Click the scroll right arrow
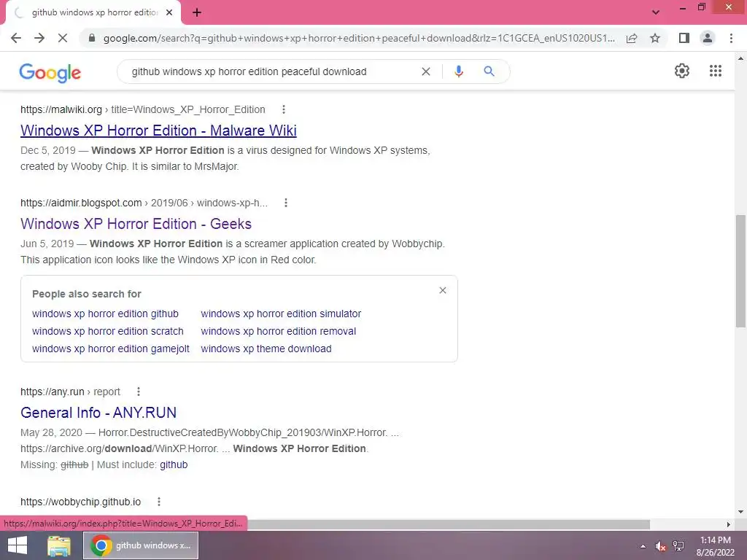747x560 pixels. point(729,524)
